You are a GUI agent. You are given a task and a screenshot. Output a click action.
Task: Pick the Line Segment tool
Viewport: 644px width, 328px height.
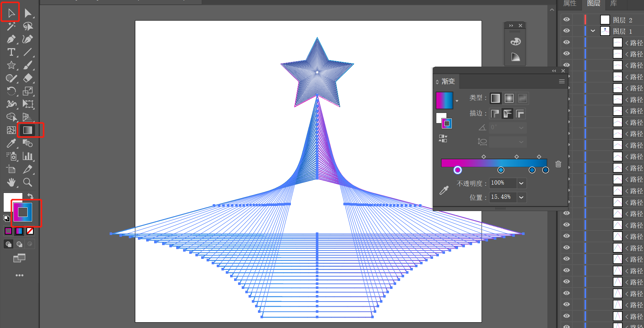(28, 52)
